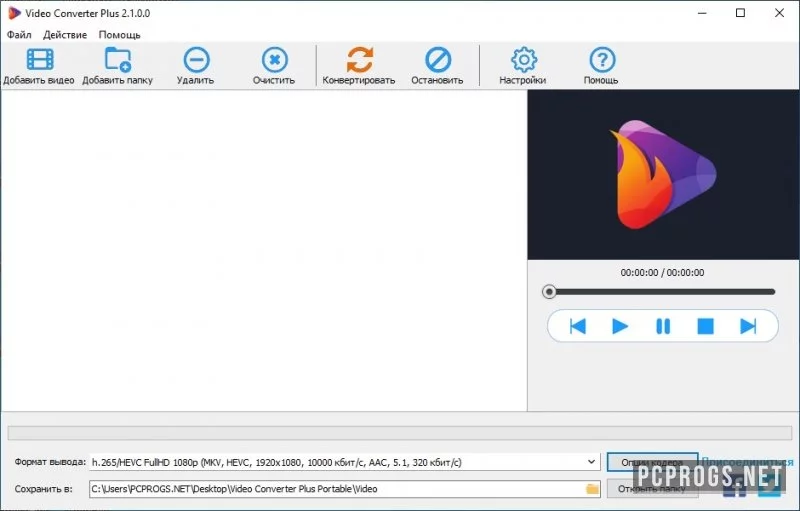Click the video preview logo area
The image size is (800, 511).
coord(663,174)
